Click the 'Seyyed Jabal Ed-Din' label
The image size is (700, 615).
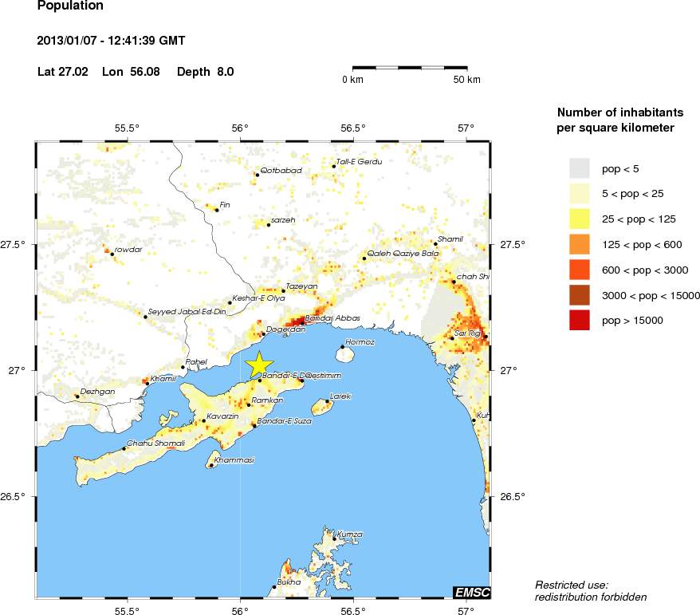pos(187,312)
